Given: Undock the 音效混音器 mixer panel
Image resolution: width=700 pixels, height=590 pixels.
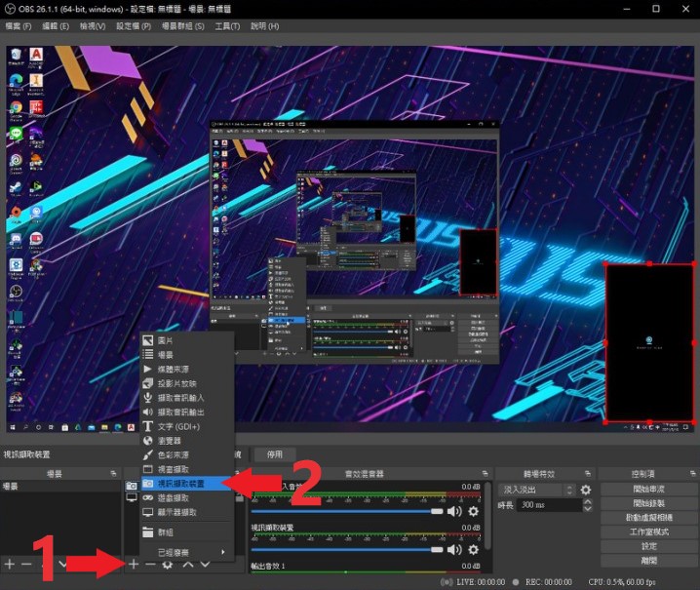Looking at the screenshot, I should point(485,473).
